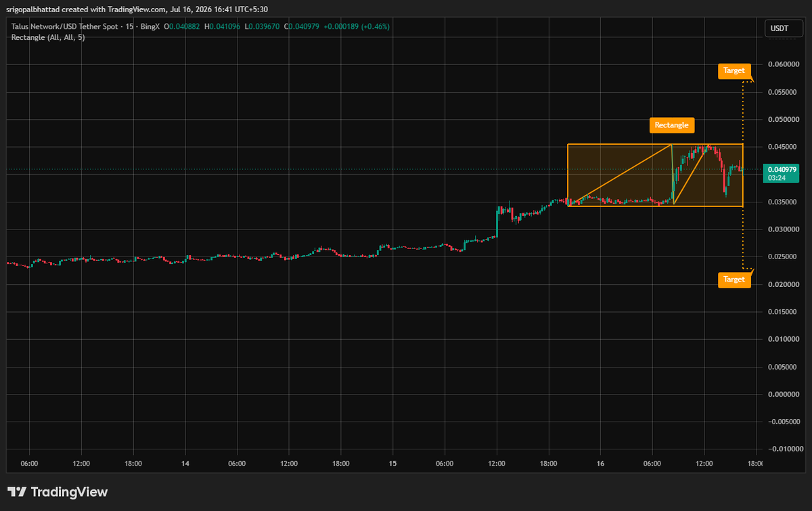812x511 pixels.
Task: Click the 0.010000 price axis label
Action: [x=783, y=340]
